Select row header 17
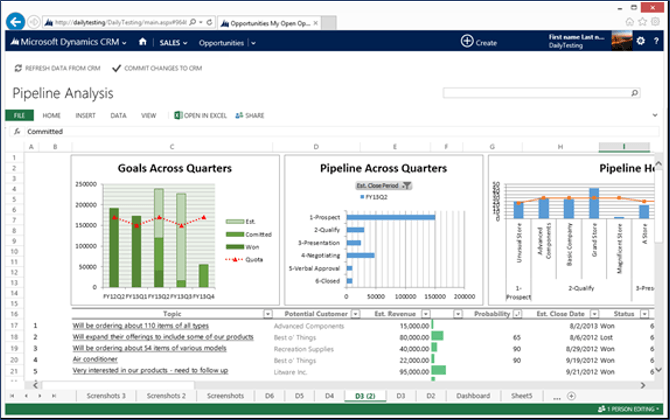 14,326
